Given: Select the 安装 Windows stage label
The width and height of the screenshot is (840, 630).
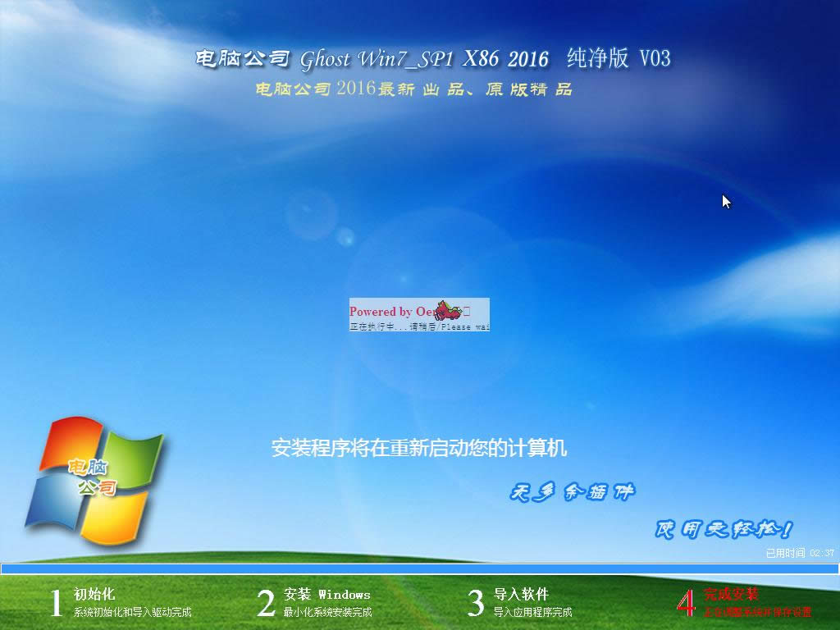Looking at the screenshot, I should coord(326,594).
